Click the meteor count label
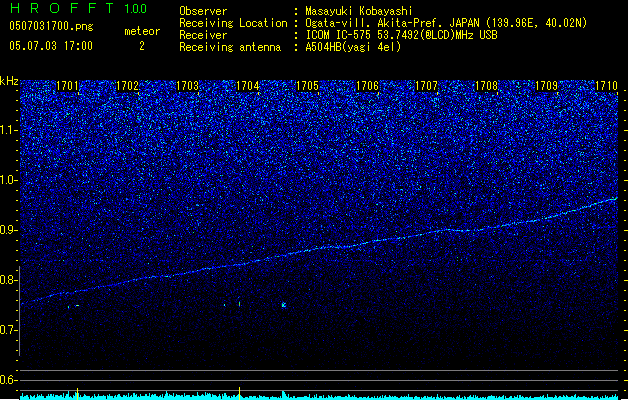The image size is (629, 400). point(142,31)
